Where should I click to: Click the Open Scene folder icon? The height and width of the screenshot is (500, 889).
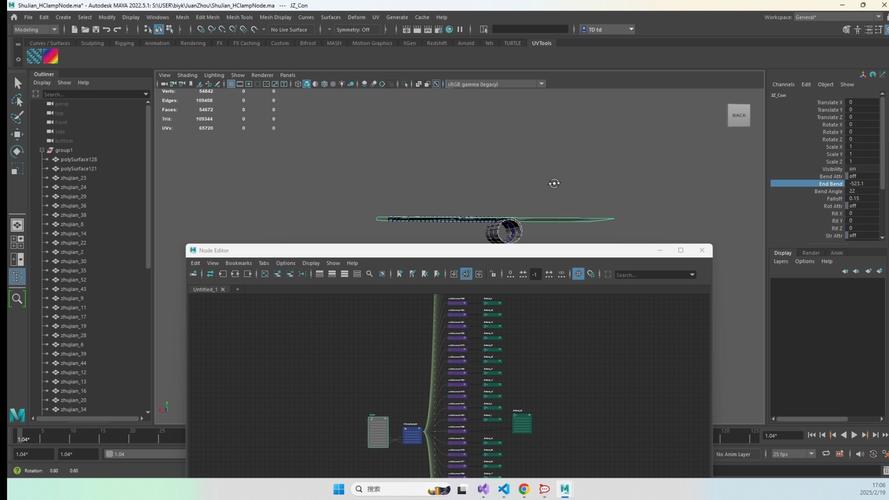pyautogui.click(x=85, y=29)
